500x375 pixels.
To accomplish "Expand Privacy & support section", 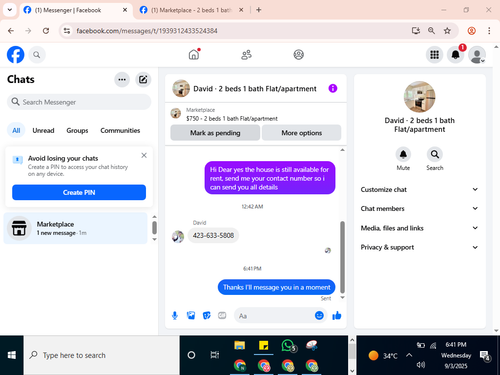I will (x=419, y=247).
